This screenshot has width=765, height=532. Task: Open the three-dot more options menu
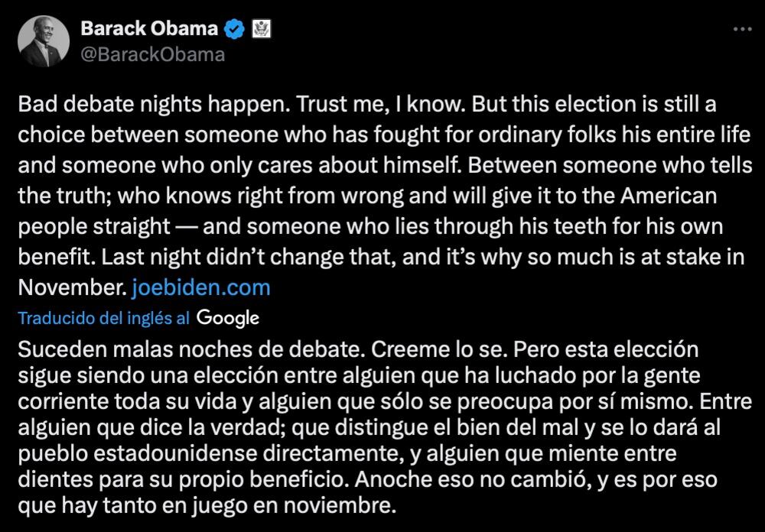[x=742, y=29]
